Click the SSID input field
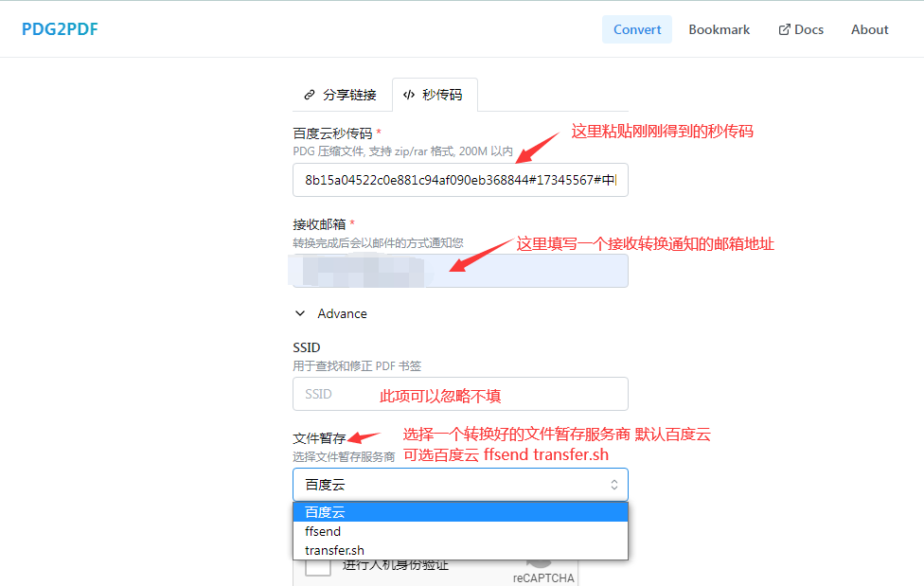 [x=460, y=394]
